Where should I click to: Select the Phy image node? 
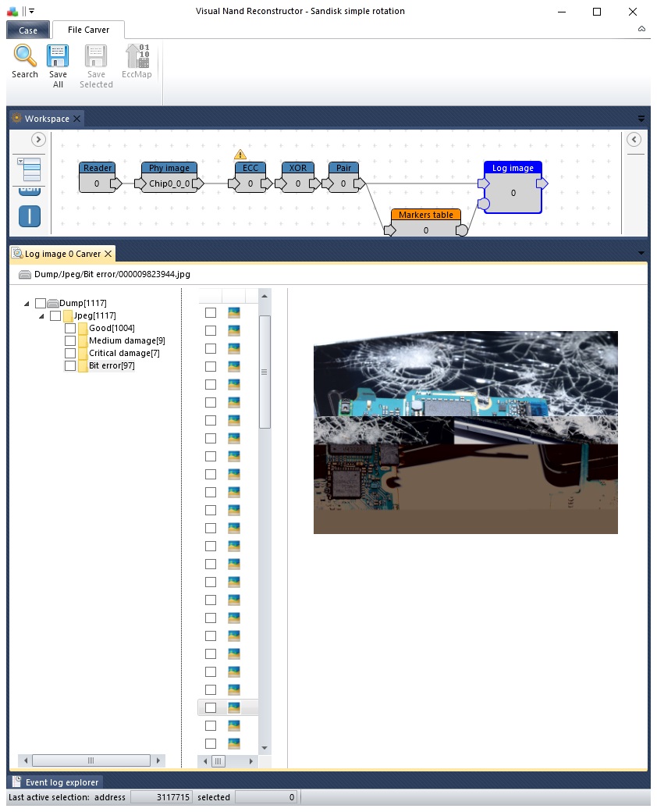[169, 177]
